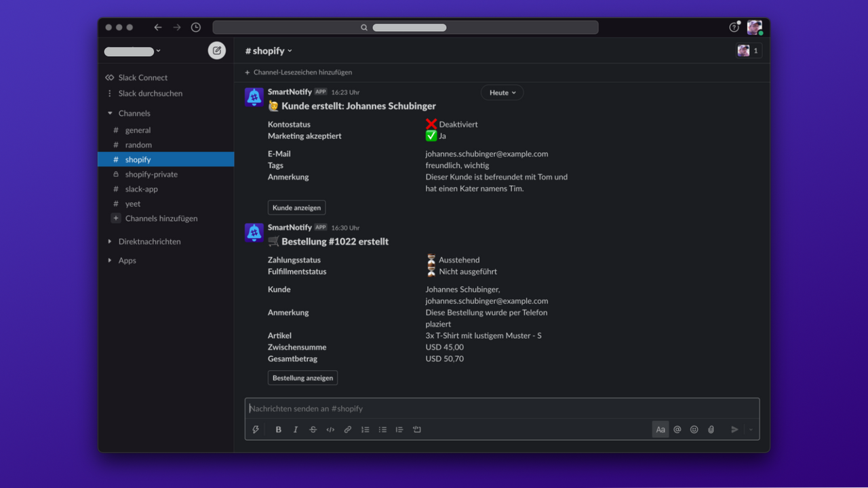Toggle inline code formatting
The height and width of the screenshot is (488, 868).
pos(330,429)
